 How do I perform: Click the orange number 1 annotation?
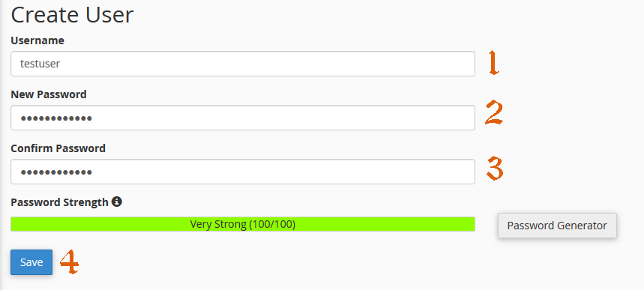pos(494,63)
